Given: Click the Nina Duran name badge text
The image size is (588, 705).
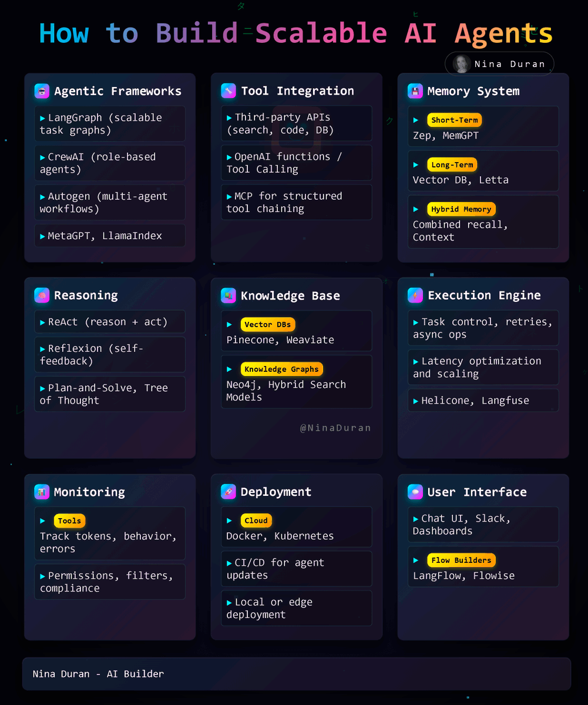Looking at the screenshot, I should 509,64.
